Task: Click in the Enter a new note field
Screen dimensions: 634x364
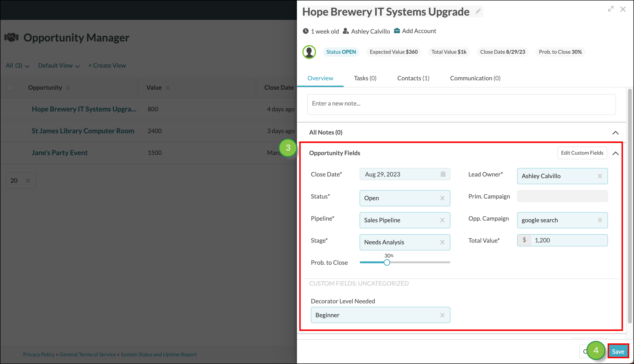Action: coord(461,105)
